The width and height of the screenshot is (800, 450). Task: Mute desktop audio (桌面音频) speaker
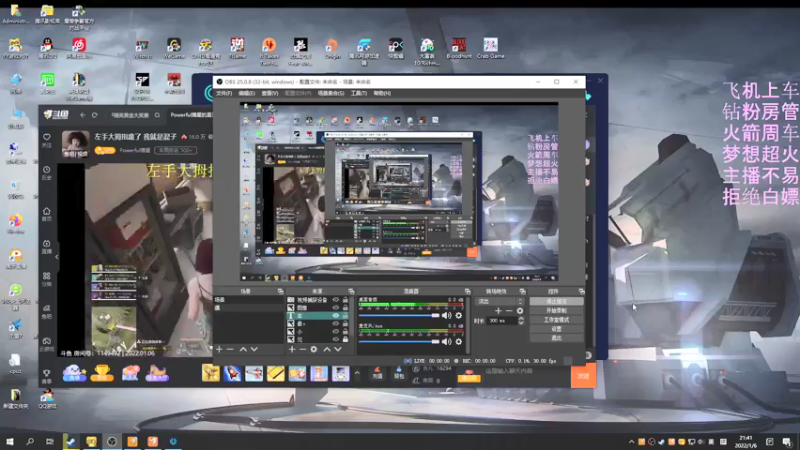(447, 316)
